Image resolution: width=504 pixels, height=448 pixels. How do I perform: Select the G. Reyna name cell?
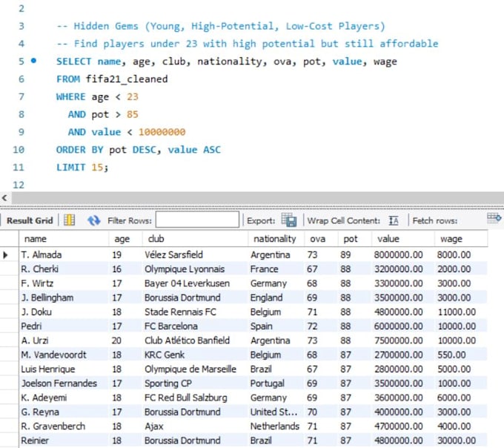point(64,412)
